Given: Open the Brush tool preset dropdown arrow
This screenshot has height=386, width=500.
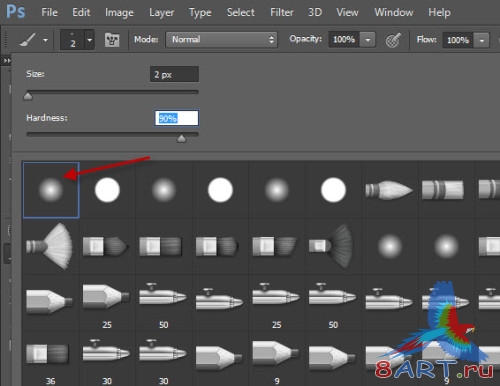Looking at the screenshot, I should (x=45, y=40).
